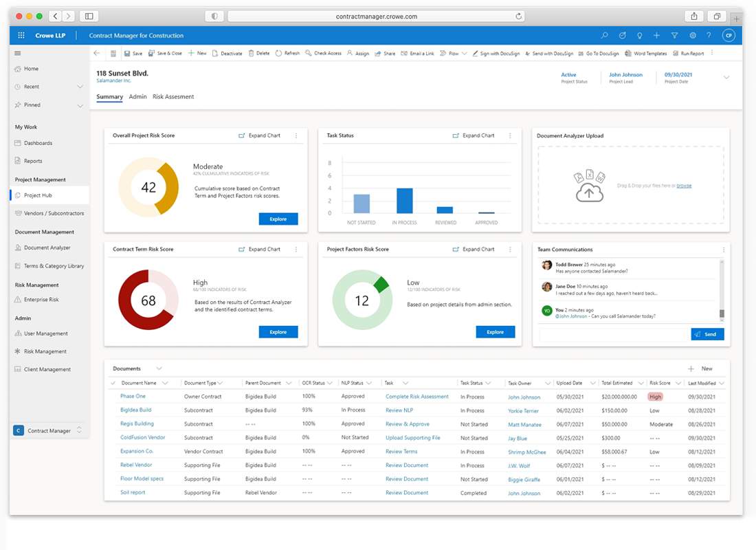Screen dimensions: 756x550
Task: Expand the Recent section in sidebar
Action: (80, 87)
